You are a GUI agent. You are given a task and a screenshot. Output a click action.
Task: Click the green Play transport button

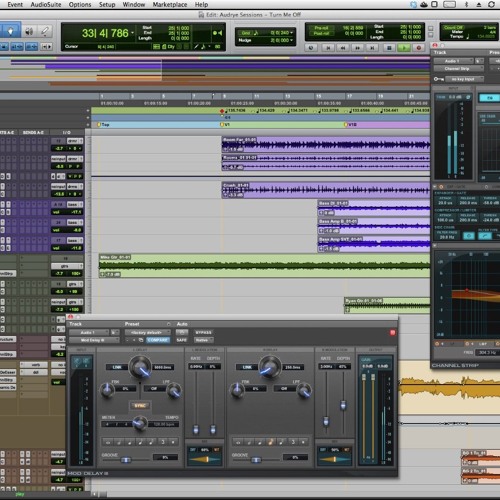(x=404, y=48)
